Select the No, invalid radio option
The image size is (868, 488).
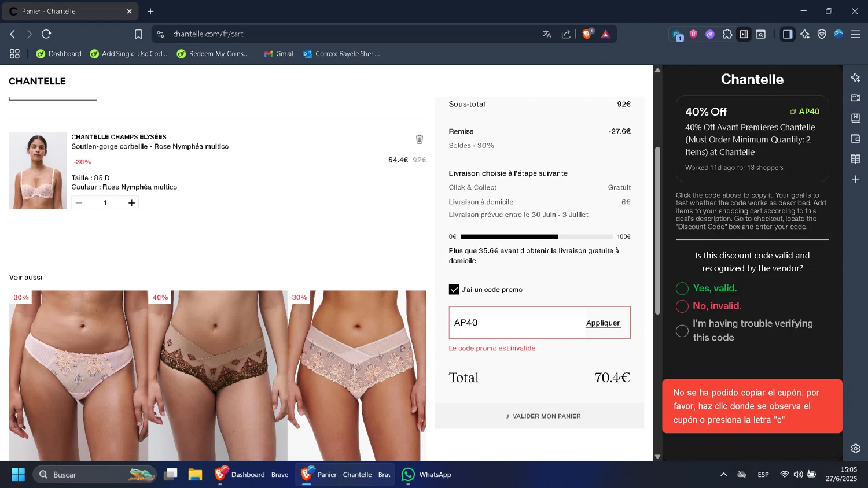[682, 306]
